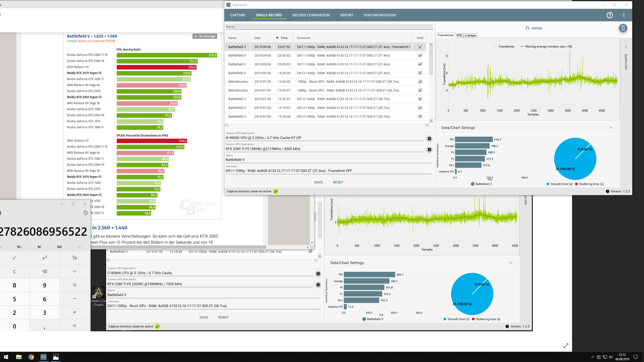This screenshot has width=644, height=362.
Task: Click the SAVE button for current record
Action: (318, 182)
